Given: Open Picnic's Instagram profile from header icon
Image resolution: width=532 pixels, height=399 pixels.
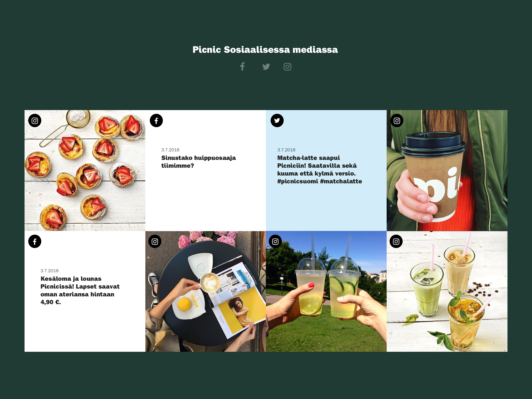Looking at the screenshot, I should click(x=287, y=67).
